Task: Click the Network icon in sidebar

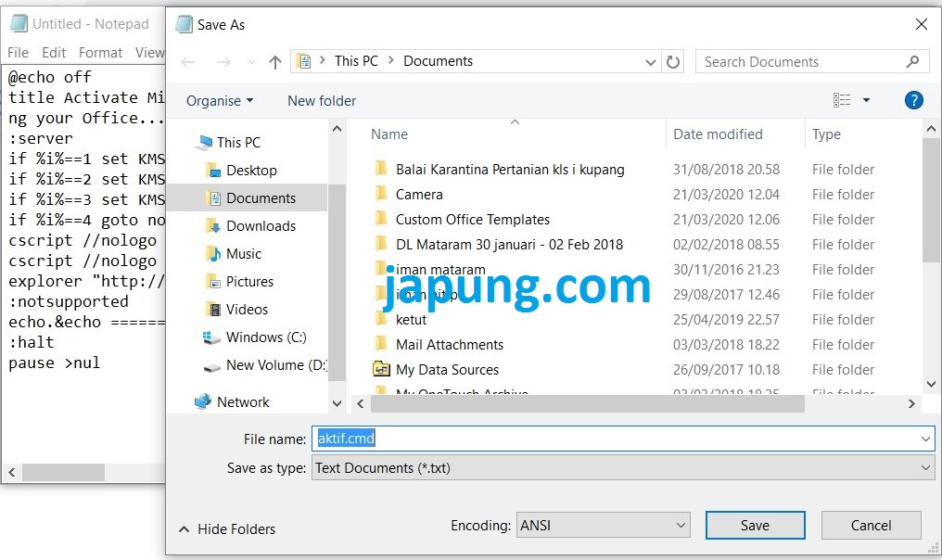Action: pos(203,401)
